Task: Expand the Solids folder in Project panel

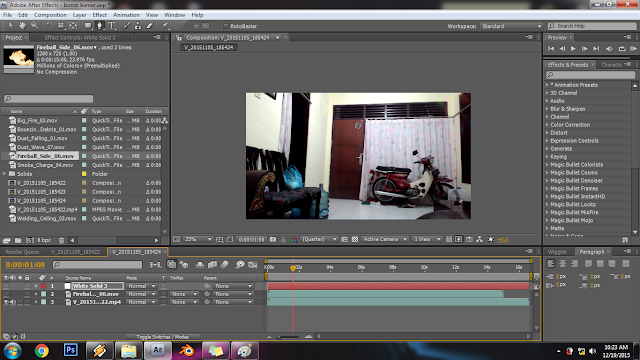Action: [x=5, y=174]
